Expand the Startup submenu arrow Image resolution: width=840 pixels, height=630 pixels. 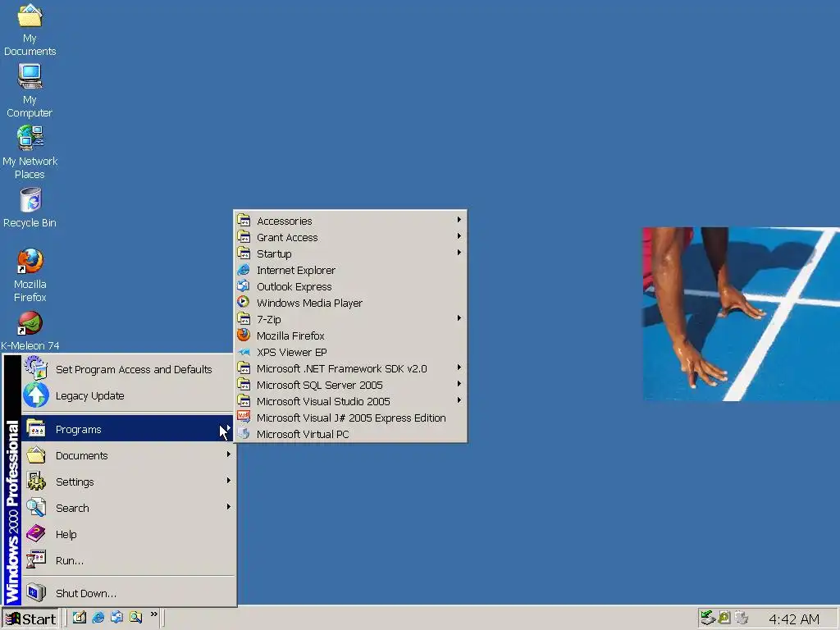(459, 253)
